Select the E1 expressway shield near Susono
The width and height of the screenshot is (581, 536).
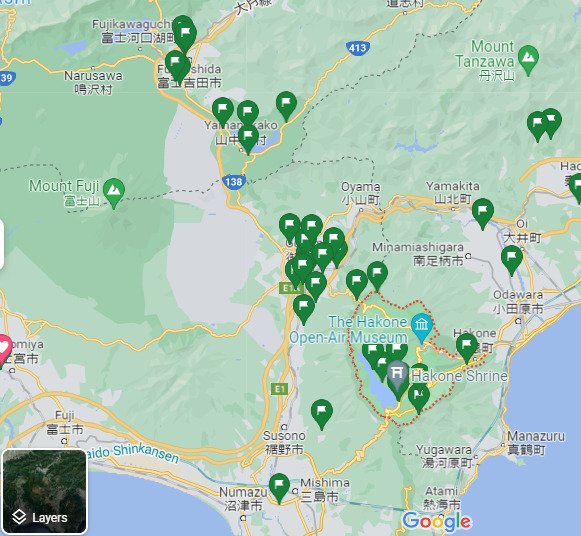coord(279,389)
